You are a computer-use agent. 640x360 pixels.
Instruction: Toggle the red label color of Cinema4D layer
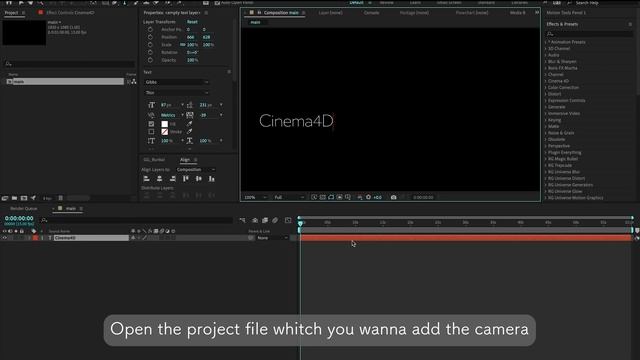coord(36,238)
